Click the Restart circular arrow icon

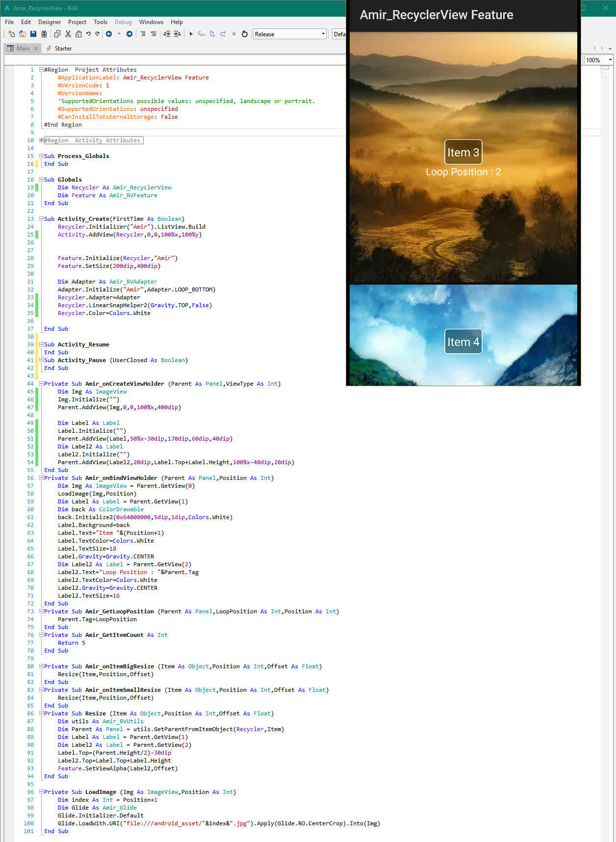click(245, 34)
